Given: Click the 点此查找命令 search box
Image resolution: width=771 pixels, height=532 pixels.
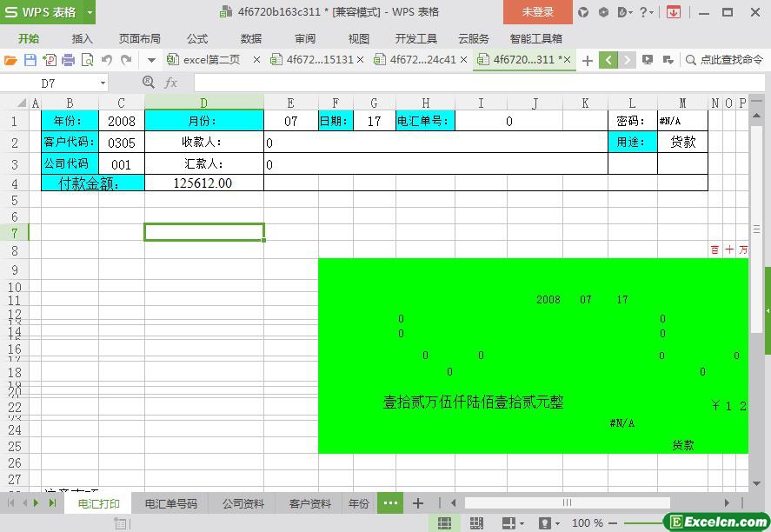Looking at the screenshot, I should pos(725,60).
